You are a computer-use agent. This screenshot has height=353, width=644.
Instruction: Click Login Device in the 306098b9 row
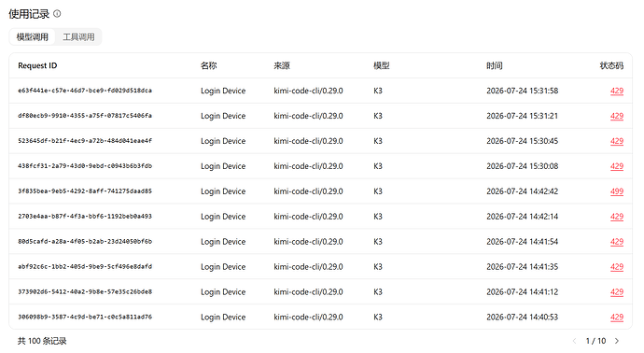coord(223,317)
